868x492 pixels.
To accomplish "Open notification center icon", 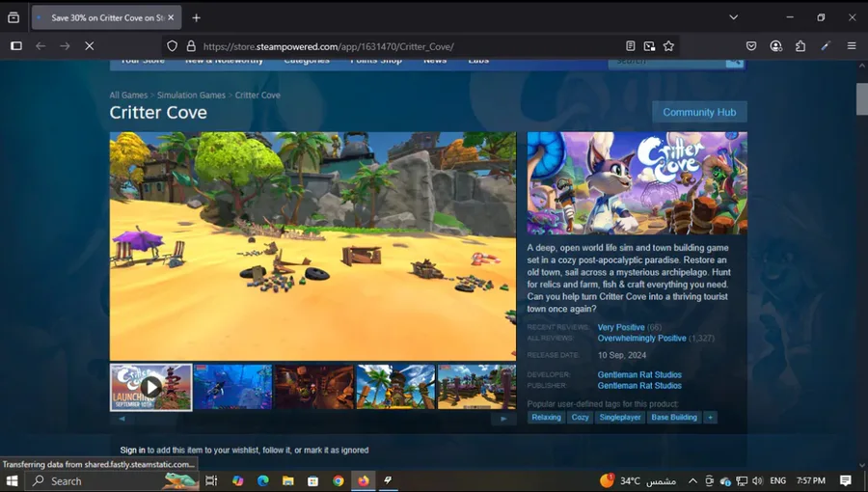I will (x=845, y=481).
